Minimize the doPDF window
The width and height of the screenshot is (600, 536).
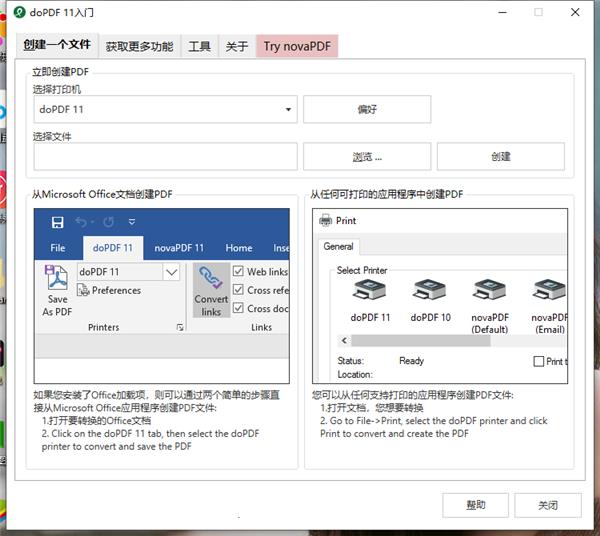click(x=502, y=13)
